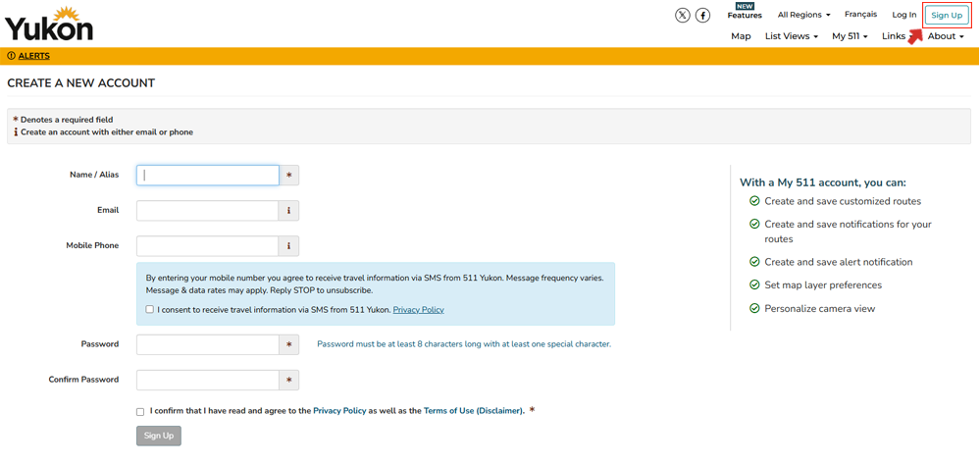
Task: Expand the My 511 dropdown
Action: (850, 36)
